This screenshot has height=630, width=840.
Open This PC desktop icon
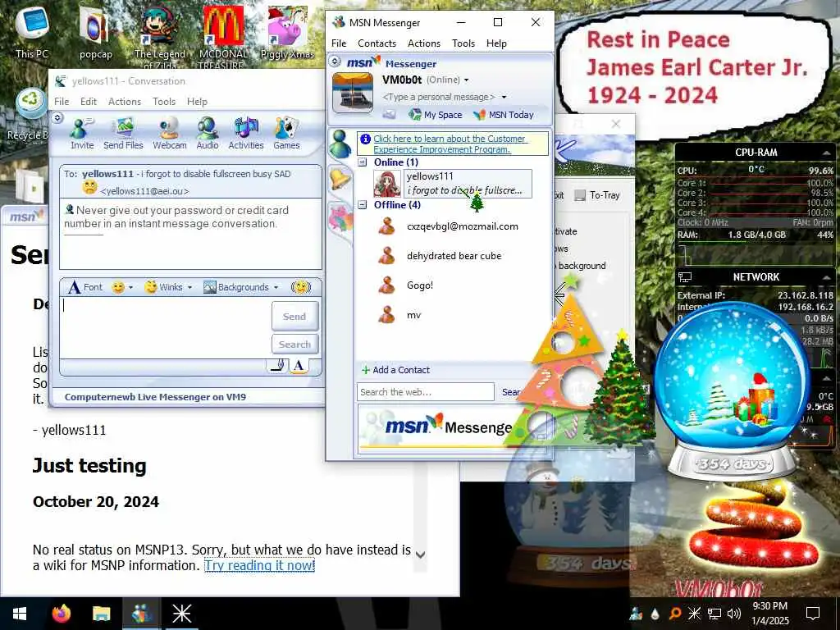click(32, 31)
